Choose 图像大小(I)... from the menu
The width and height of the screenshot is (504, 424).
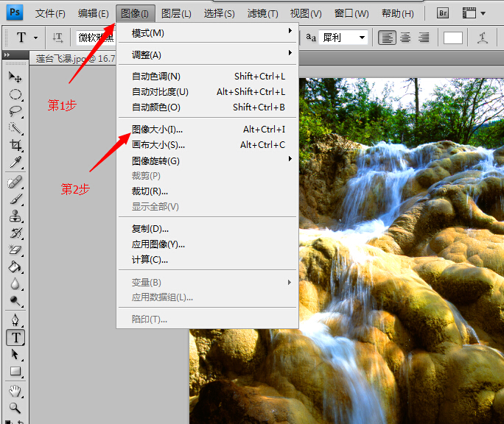click(157, 130)
